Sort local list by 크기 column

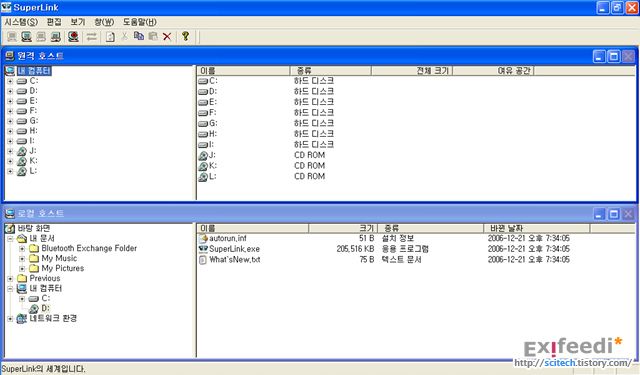coord(343,229)
